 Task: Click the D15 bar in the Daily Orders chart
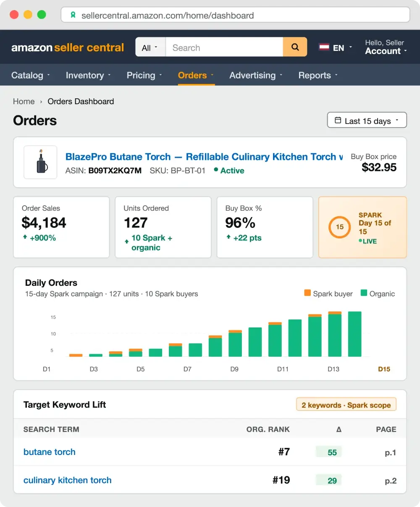tap(355, 334)
